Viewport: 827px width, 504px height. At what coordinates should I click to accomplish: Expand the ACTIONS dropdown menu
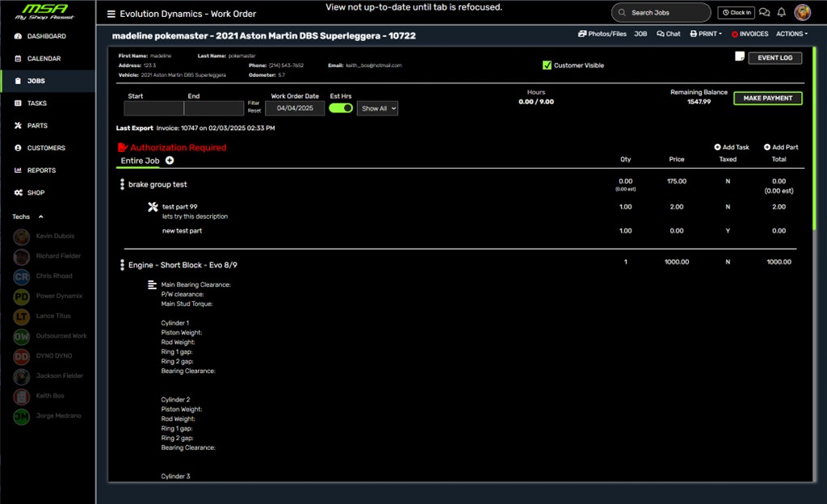pyautogui.click(x=791, y=34)
